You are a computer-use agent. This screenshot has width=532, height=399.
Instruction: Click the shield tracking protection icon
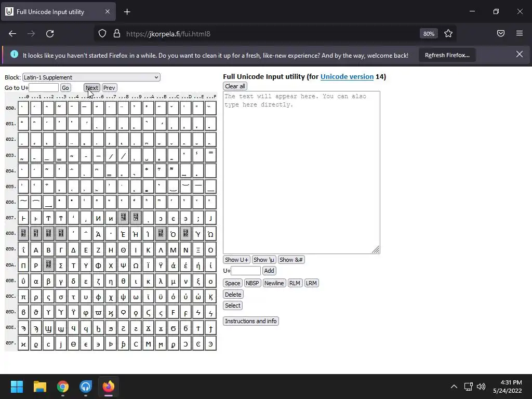pyautogui.click(x=102, y=34)
